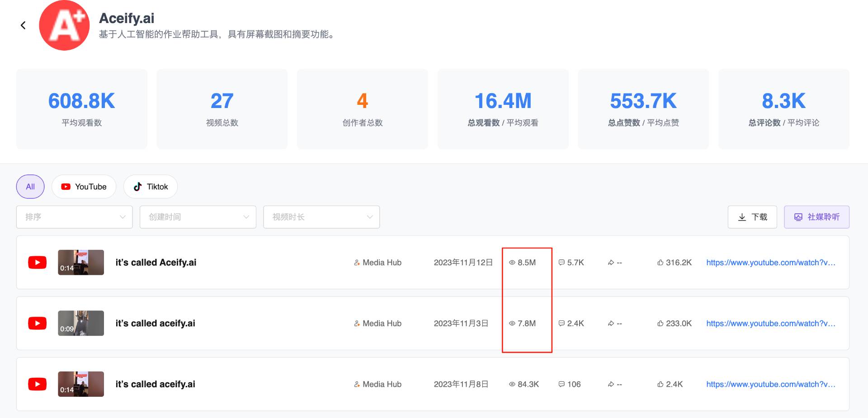Switch the views card to 平均观看
Screen dimensions: 868x418
tap(522, 123)
